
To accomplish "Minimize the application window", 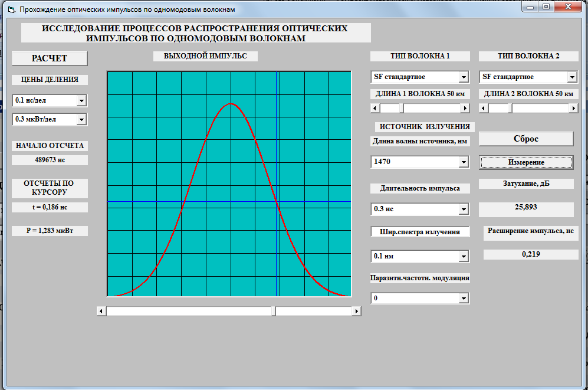I will pos(530,6).
